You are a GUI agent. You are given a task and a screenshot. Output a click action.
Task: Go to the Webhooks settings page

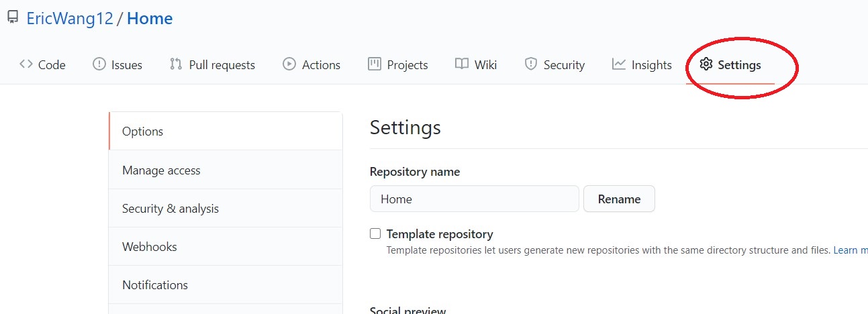click(226, 247)
